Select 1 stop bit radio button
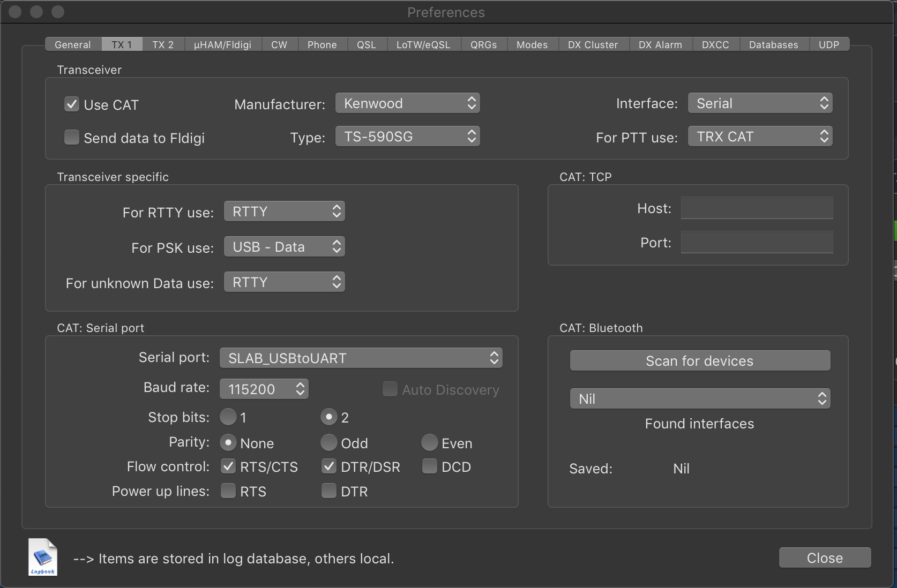897x588 pixels. click(228, 417)
